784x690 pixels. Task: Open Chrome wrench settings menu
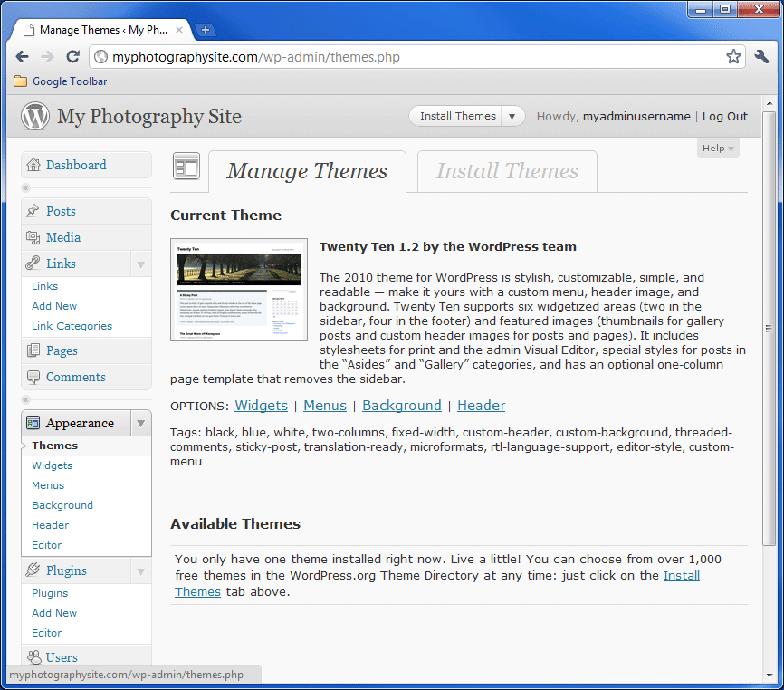[x=761, y=56]
